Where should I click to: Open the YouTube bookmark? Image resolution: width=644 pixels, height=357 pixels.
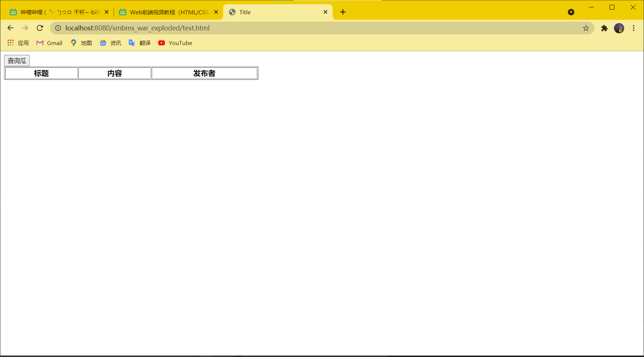pos(175,43)
